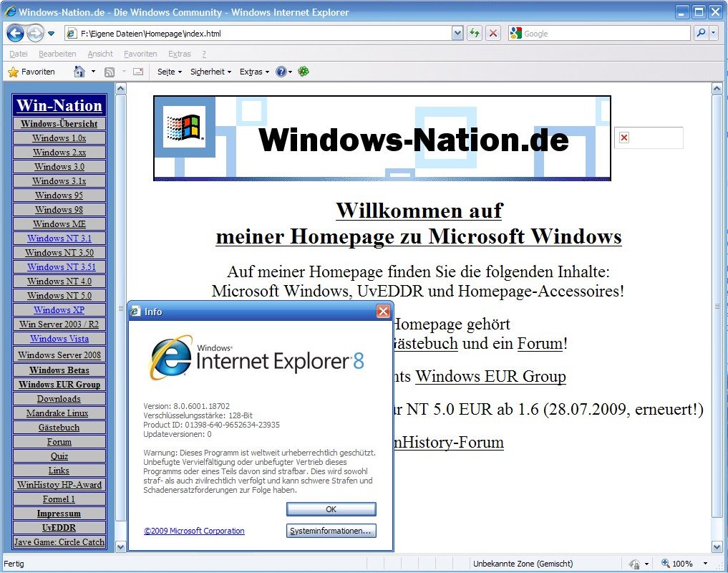Image resolution: width=728 pixels, height=573 pixels.
Task: Click the Forward navigation arrow
Action: coord(34,33)
